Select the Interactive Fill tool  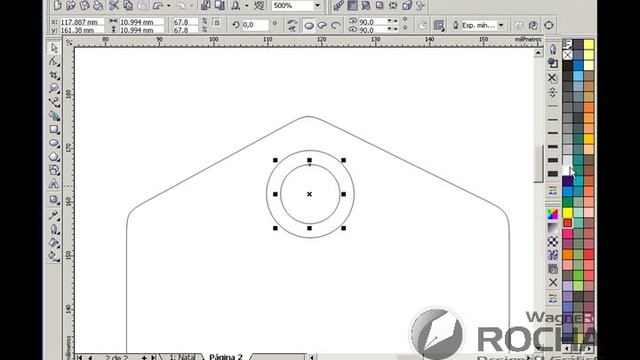(x=54, y=256)
